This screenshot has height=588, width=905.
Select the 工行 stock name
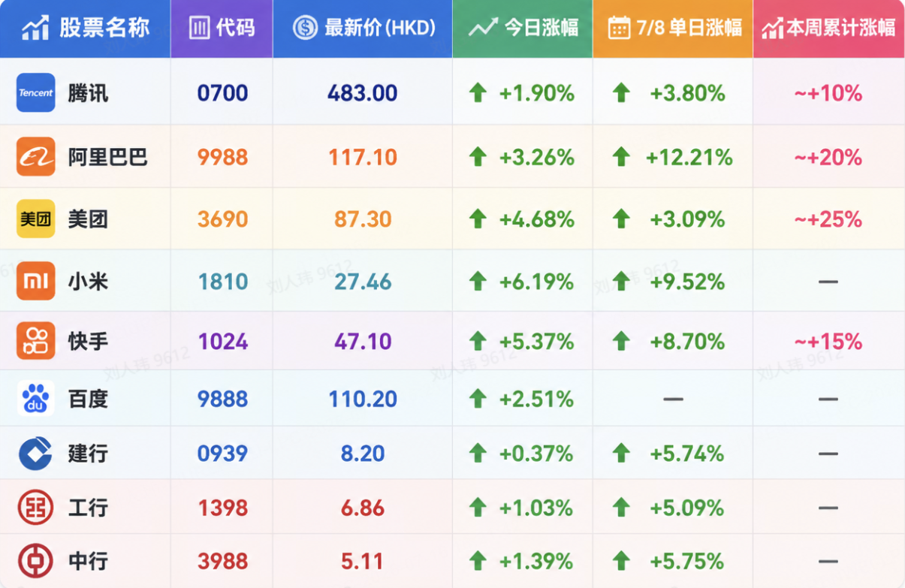88,508
